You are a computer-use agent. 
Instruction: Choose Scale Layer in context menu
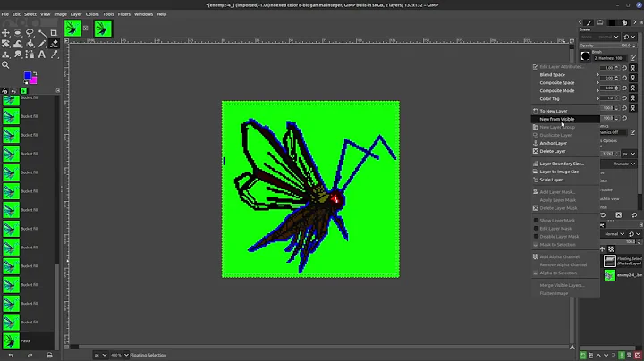[565, 180]
